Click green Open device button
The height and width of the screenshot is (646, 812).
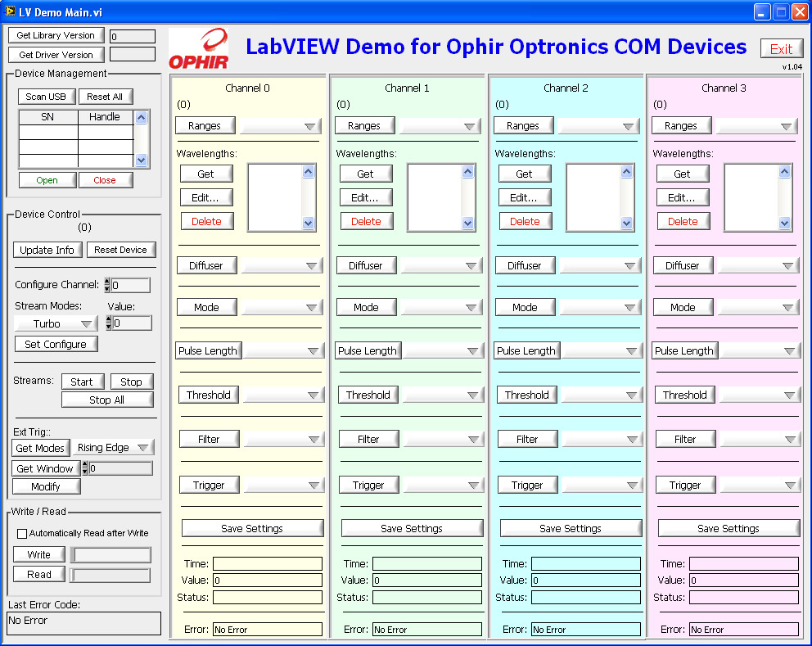(x=47, y=180)
